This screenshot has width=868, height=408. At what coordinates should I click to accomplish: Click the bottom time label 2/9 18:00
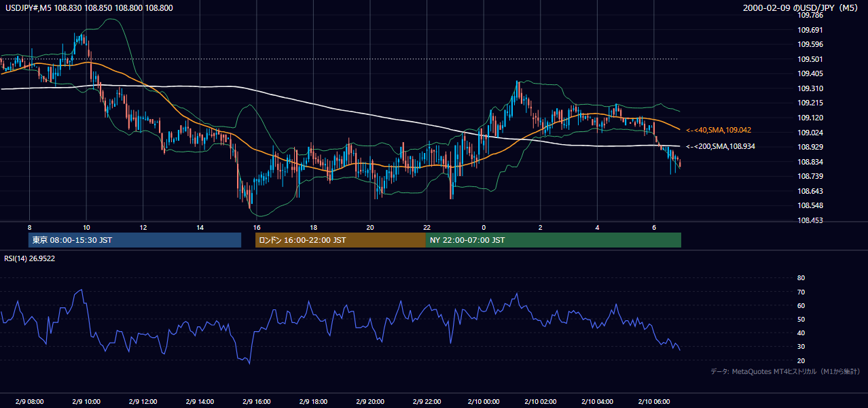coord(313,402)
